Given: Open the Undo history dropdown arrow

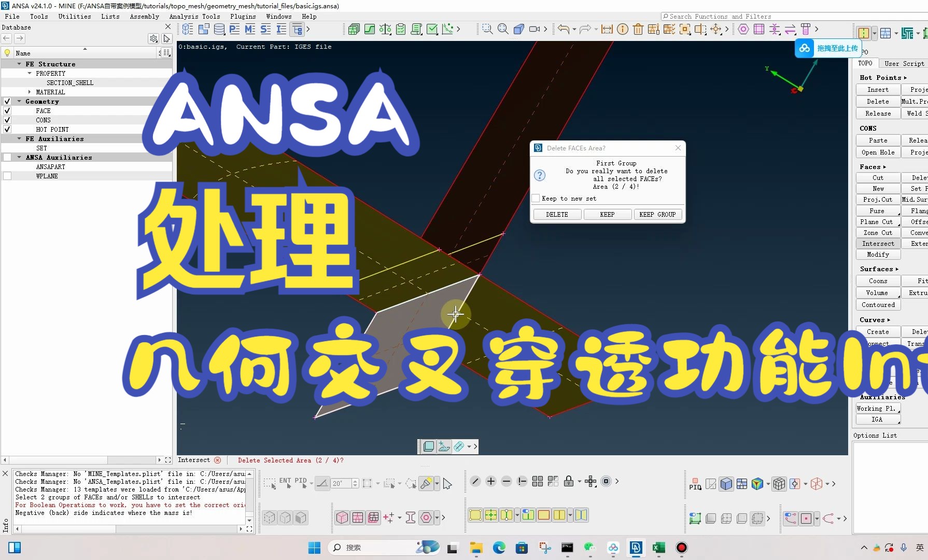Looking at the screenshot, I should [x=574, y=30].
